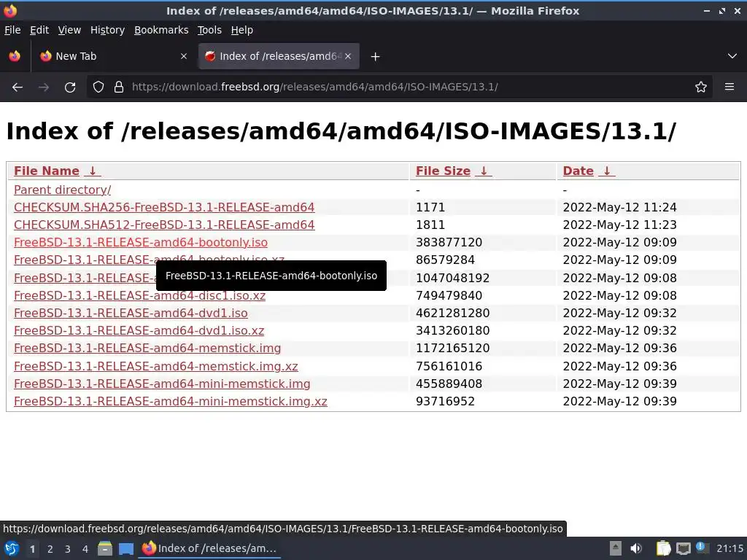The height and width of the screenshot is (560, 747).
Task: Click file size value 383877120
Action: (449, 242)
